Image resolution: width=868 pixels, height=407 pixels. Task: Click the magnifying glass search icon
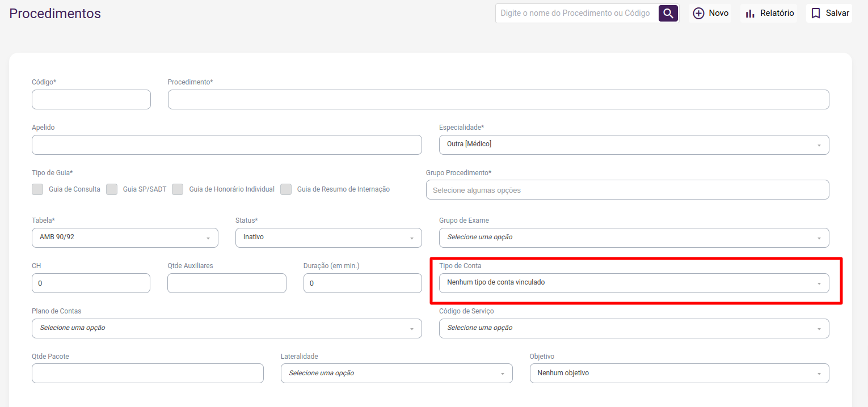pos(668,13)
